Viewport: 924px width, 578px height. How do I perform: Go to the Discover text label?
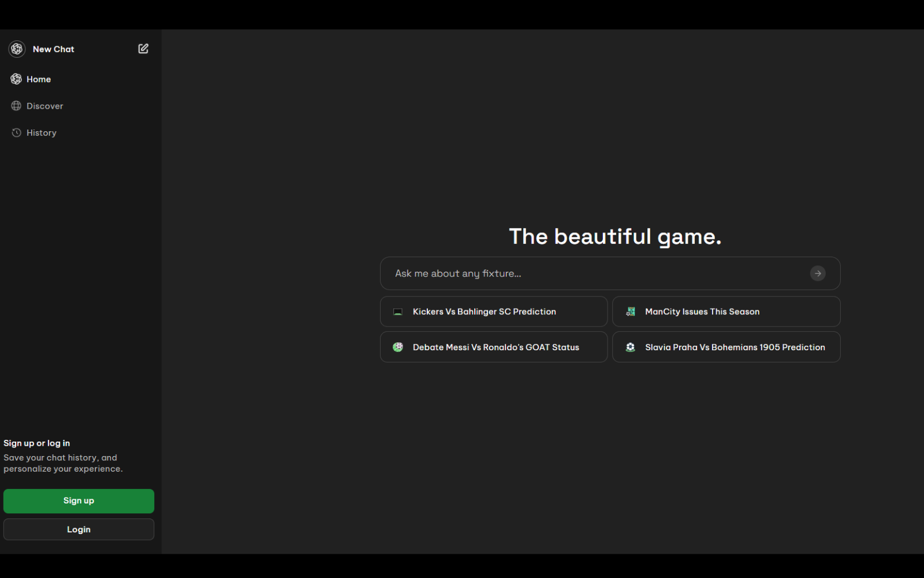[x=45, y=106]
